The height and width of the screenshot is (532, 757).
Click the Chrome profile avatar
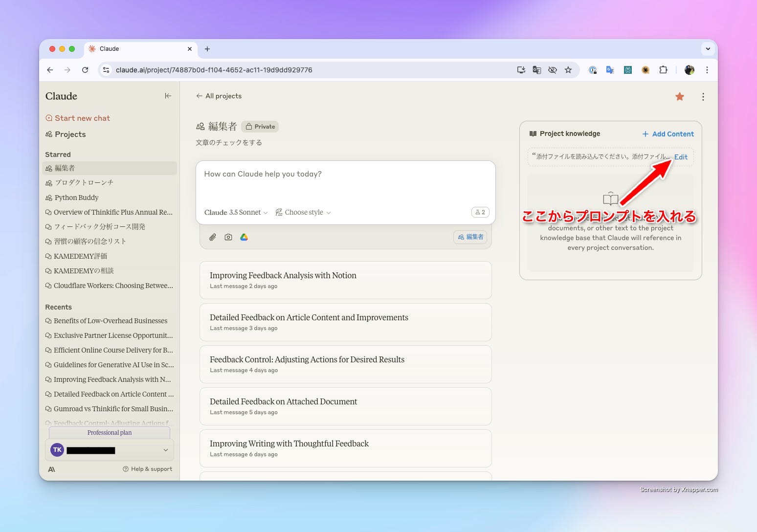click(690, 70)
